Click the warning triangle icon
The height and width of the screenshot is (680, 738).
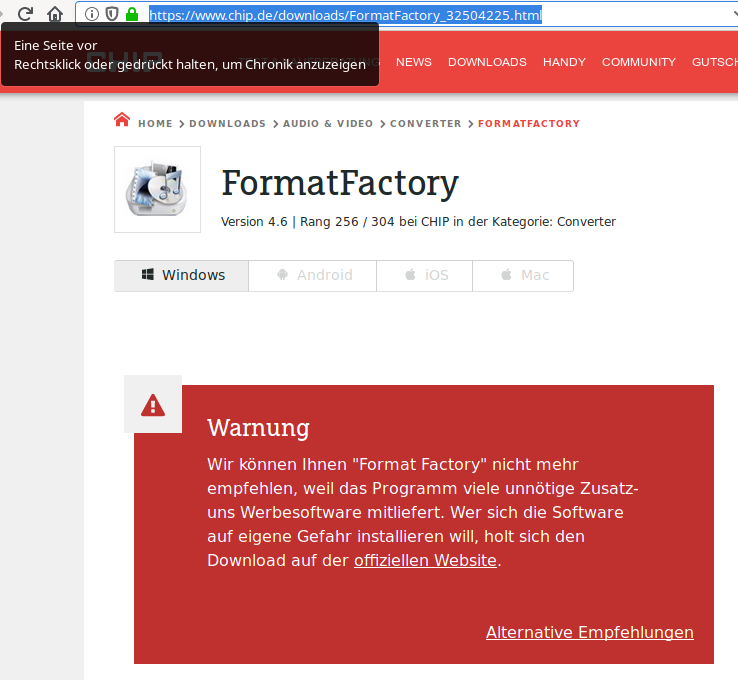point(153,405)
